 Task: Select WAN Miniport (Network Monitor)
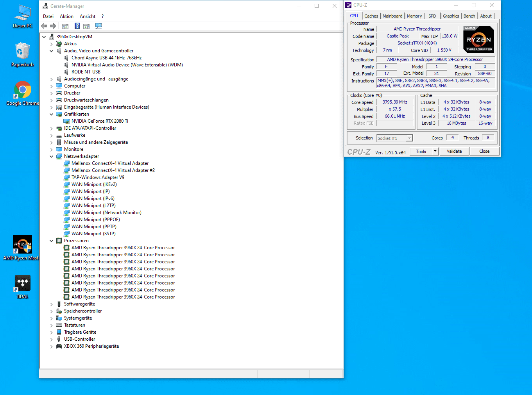click(x=106, y=213)
